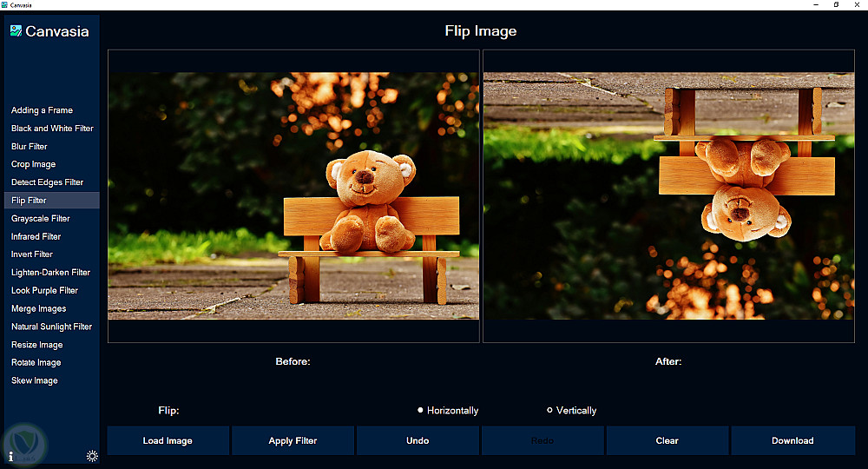This screenshot has width=868, height=469.
Task: Open settings via the gear icon
Action: click(92, 456)
